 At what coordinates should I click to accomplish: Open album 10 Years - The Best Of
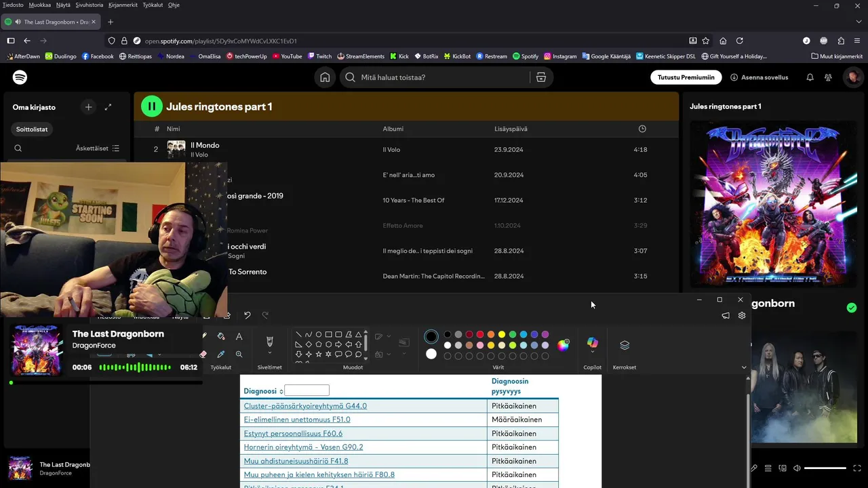point(414,200)
